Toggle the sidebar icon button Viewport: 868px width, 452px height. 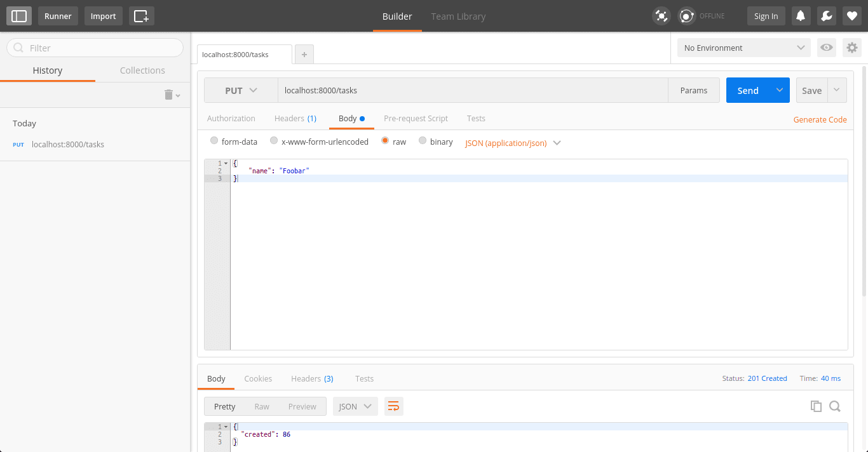tap(19, 16)
